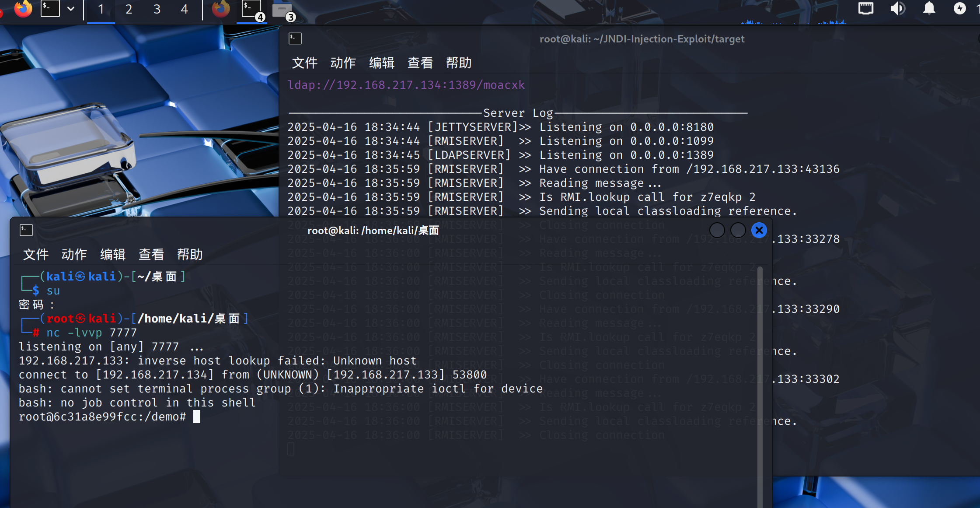This screenshot has height=508, width=980.
Task: Expand the terminal launcher dropdown arrow
Action: click(x=71, y=9)
